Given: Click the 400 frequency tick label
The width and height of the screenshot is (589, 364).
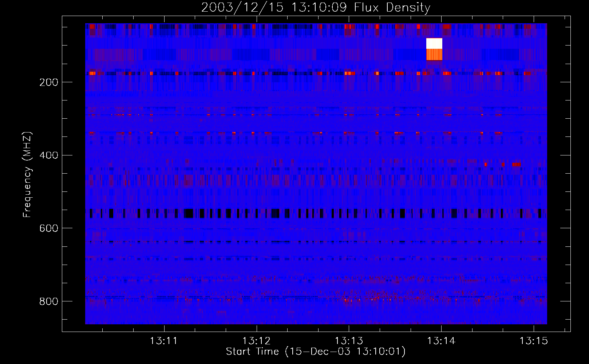Looking at the screenshot, I should [x=49, y=155].
